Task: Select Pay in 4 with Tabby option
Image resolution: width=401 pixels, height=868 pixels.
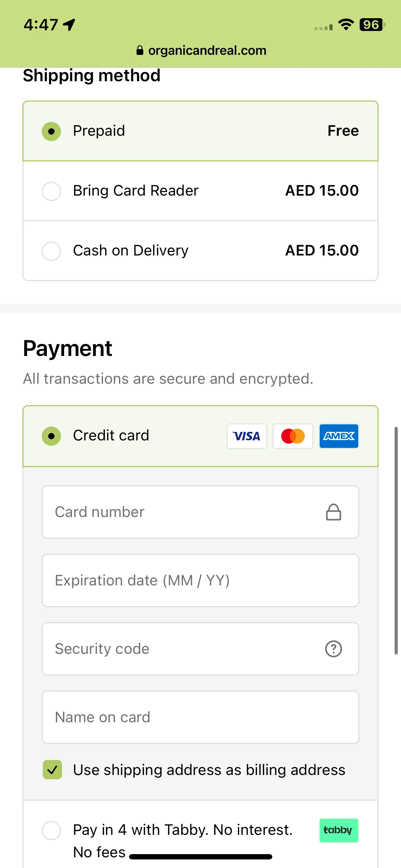Action: click(x=51, y=830)
